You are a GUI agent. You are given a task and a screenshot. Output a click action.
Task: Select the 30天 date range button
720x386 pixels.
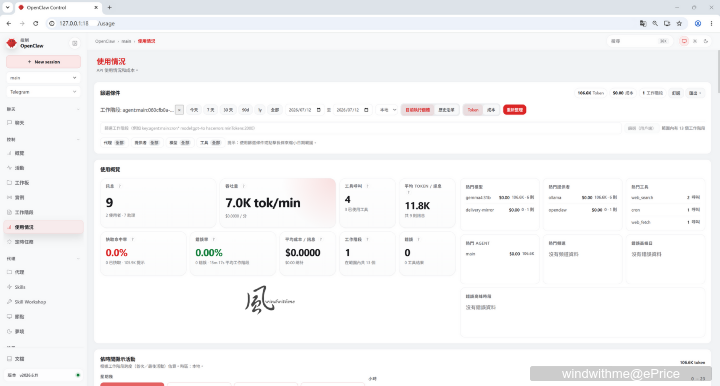click(x=228, y=110)
